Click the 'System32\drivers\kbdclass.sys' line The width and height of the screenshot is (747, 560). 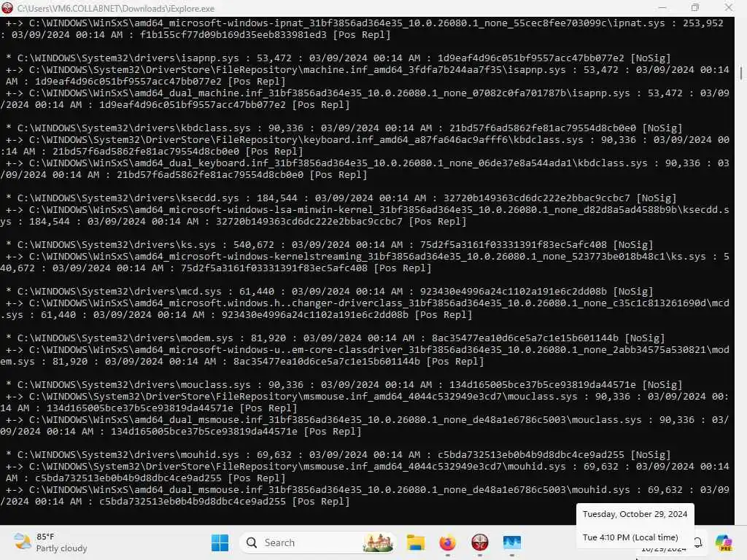(344, 128)
